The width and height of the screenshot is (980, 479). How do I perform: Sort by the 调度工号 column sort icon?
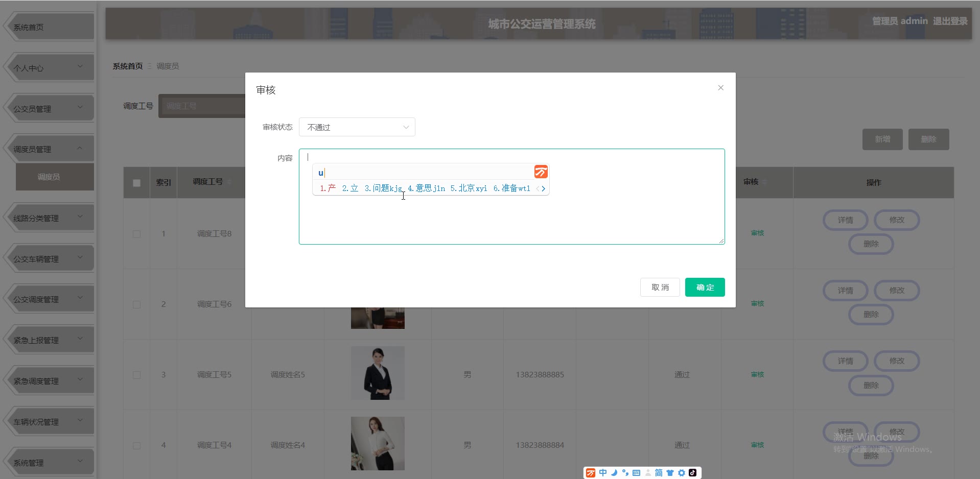click(229, 182)
